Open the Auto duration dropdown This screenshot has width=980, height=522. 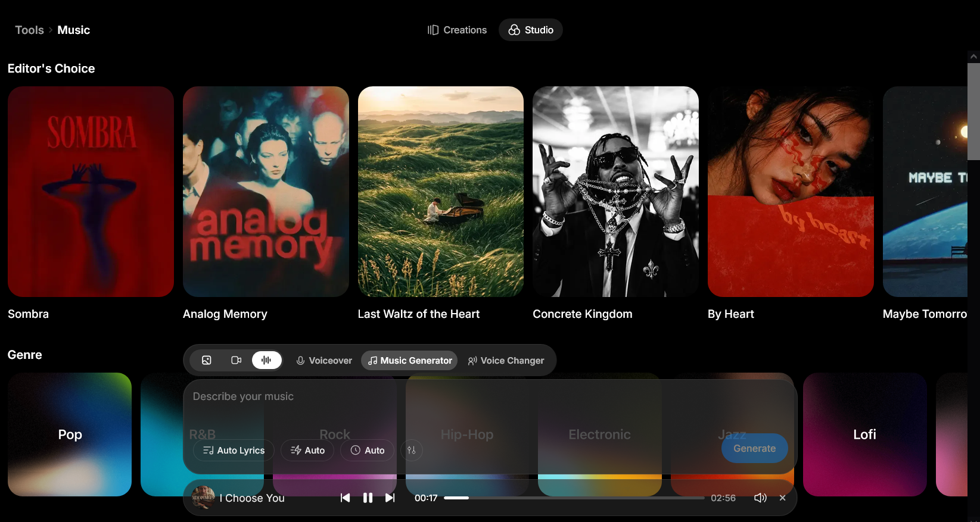tap(367, 450)
